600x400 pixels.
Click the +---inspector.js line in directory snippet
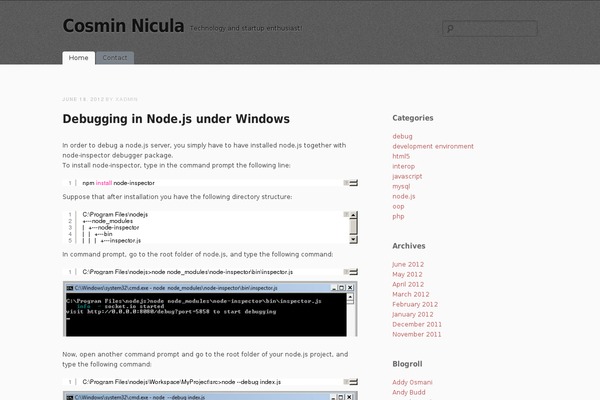coord(112,240)
